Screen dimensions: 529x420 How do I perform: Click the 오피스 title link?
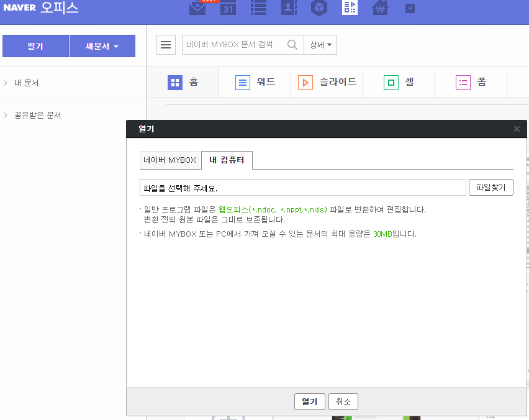tap(60, 7)
